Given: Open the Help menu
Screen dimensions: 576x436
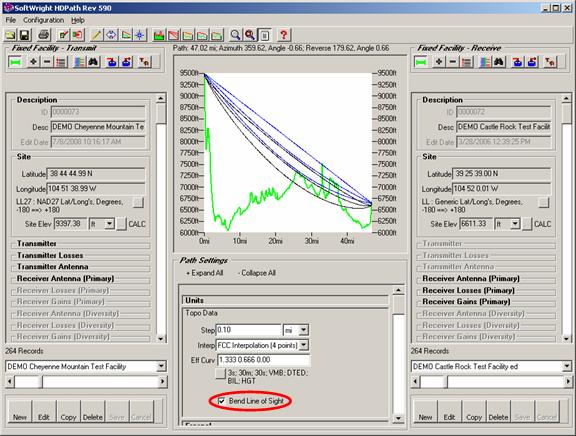Looking at the screenshot, I should point(78,20).
